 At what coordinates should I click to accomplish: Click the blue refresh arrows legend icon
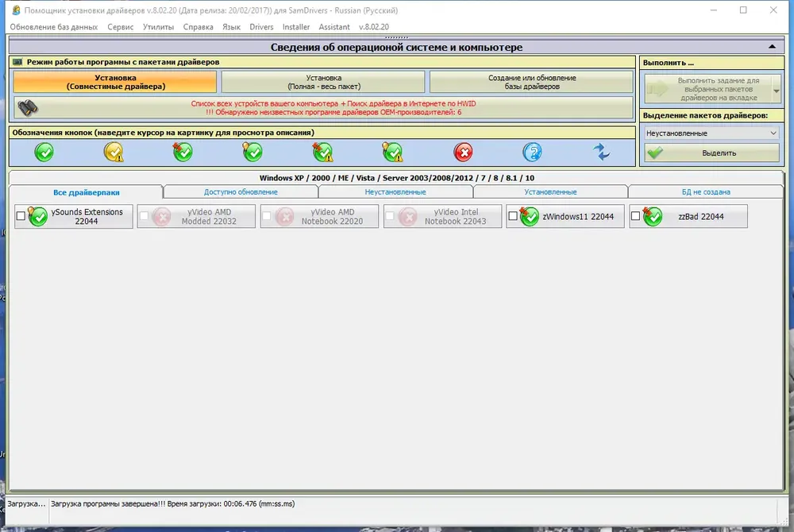pyautogui.click(x=602, y=152)
